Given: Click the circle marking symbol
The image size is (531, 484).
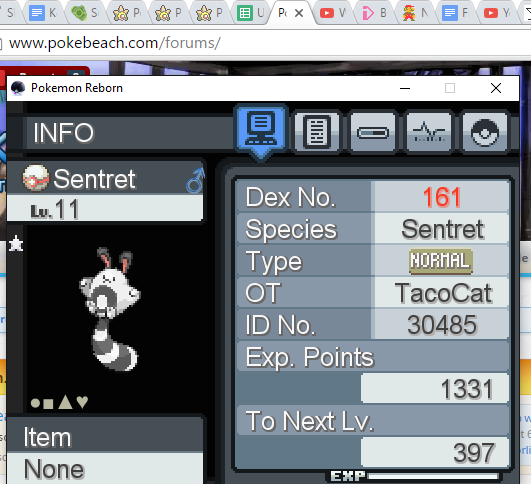Looking at the screenshot, I should [35, 403].
